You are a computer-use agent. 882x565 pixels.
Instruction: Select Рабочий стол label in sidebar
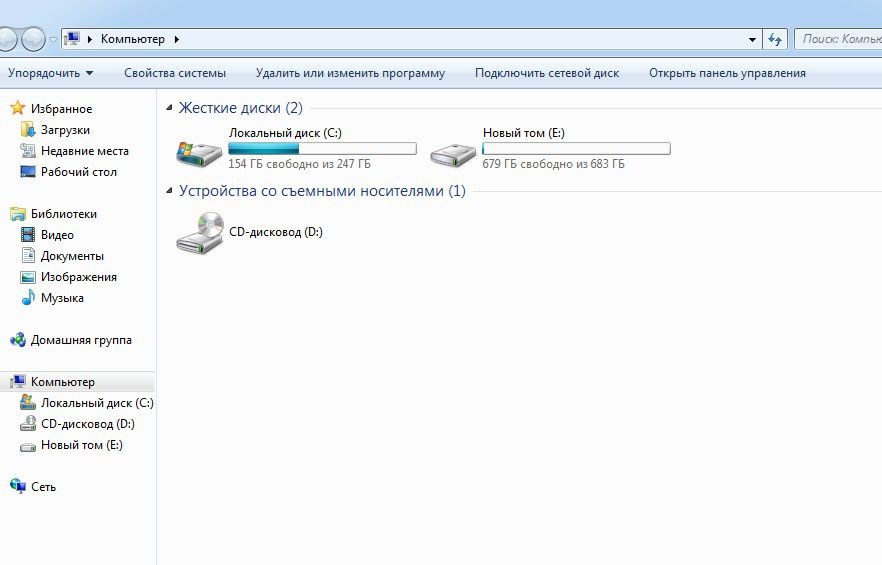[x=79, y=172]
